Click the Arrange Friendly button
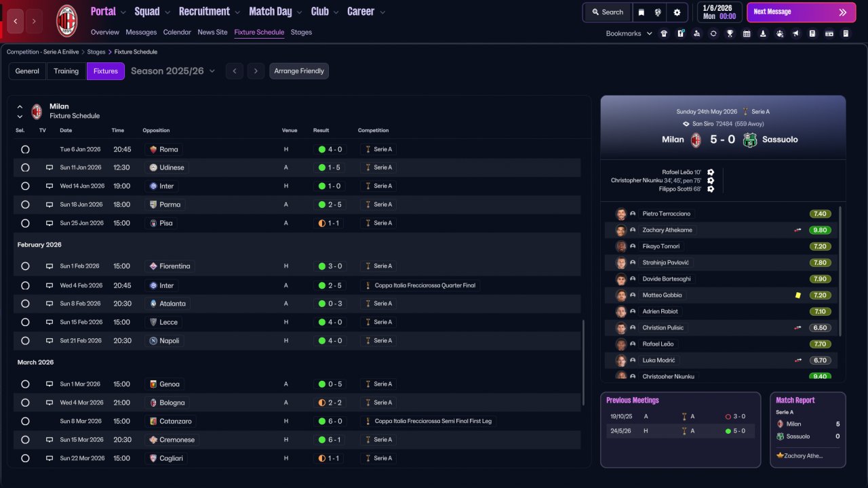Viewport: 868px width, 488px height. pos(299,71)
